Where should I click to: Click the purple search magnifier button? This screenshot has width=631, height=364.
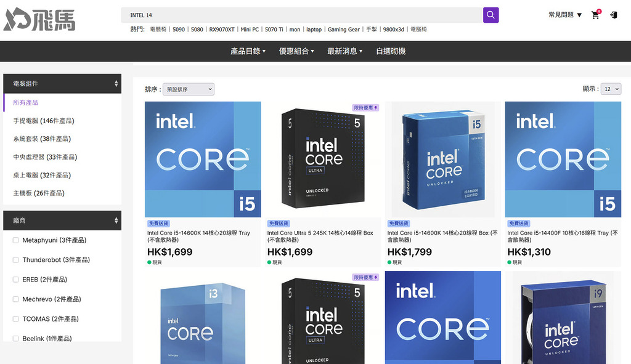coord(491,15)
